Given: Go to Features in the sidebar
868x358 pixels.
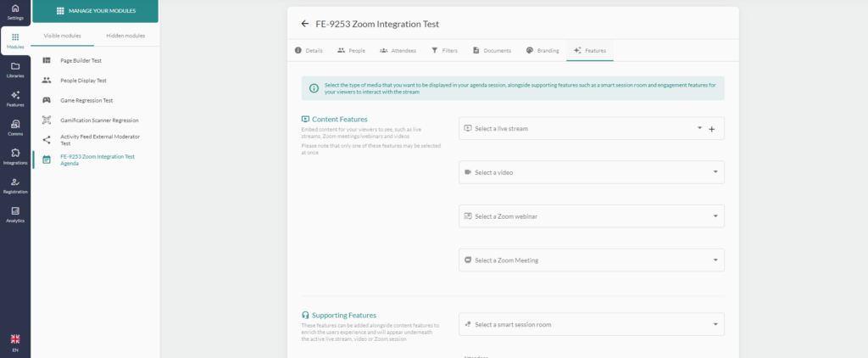Looking at the screenshot, I should 15,98.
